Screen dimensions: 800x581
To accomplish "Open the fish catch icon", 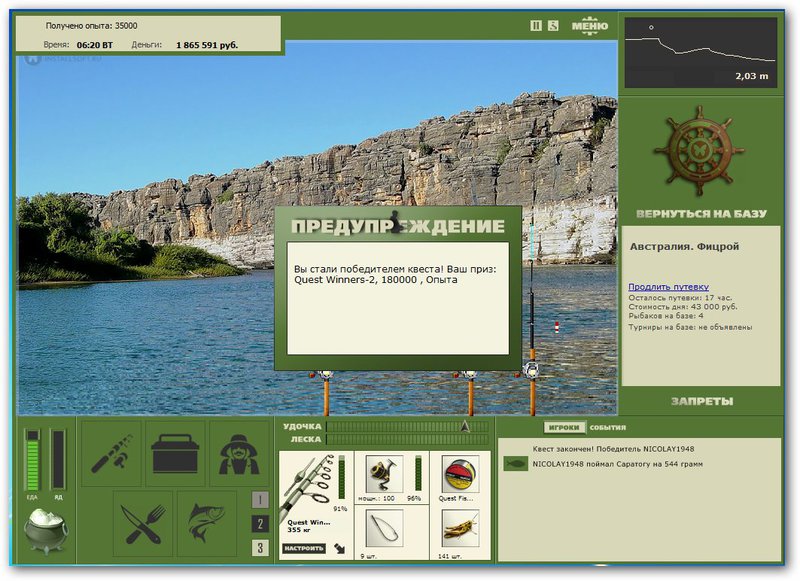I will click(207, 523).
